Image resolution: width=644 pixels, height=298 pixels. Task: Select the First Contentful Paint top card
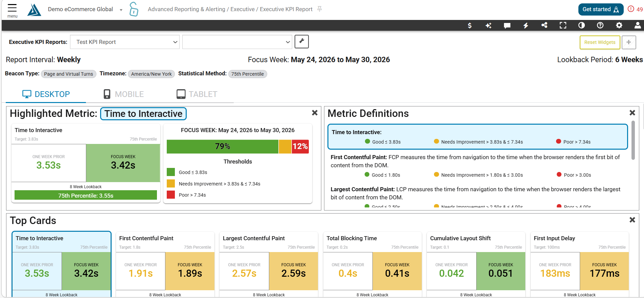tap(165, 264)
